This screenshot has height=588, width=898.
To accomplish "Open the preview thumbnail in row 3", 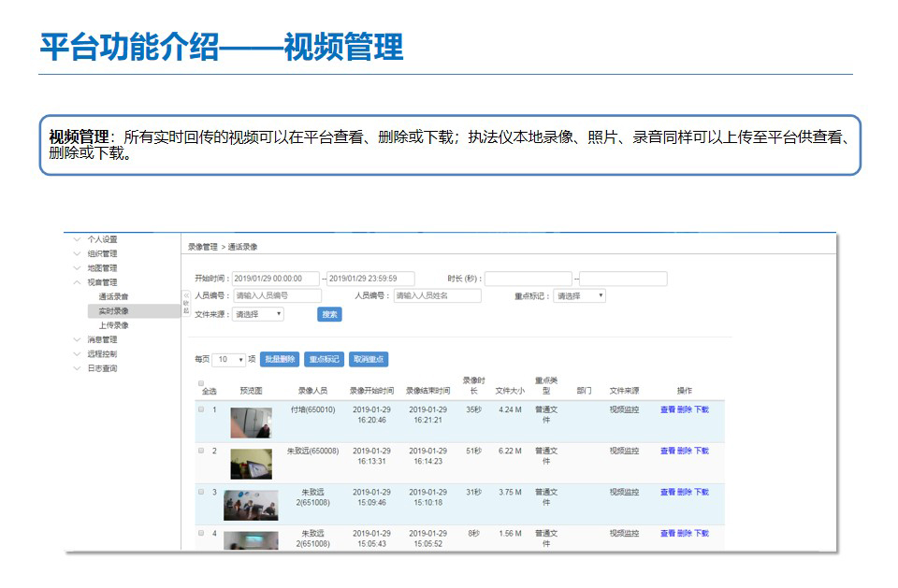I will click(x=251, y=505).
